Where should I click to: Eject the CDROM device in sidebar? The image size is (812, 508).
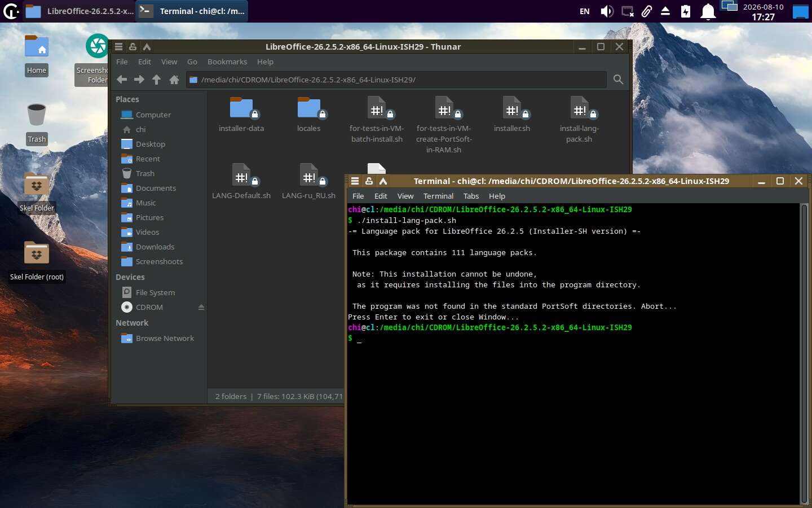pyautogui.click(x=201, y=307)
